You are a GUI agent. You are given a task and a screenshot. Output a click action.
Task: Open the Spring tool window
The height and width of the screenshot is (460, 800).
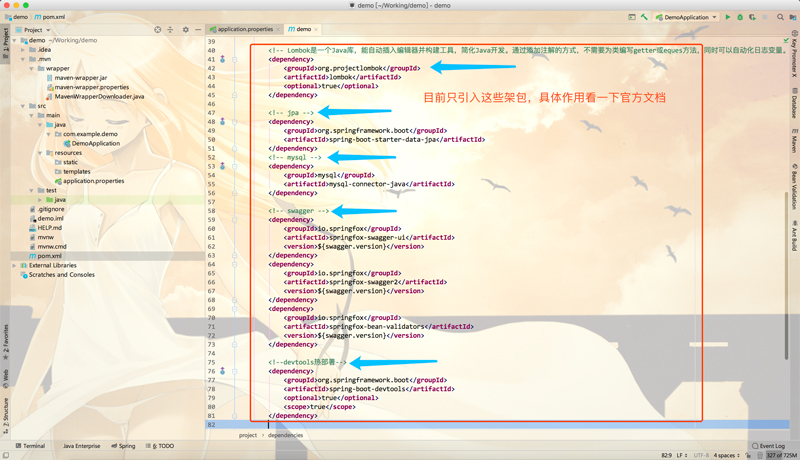tap(123, 446)
